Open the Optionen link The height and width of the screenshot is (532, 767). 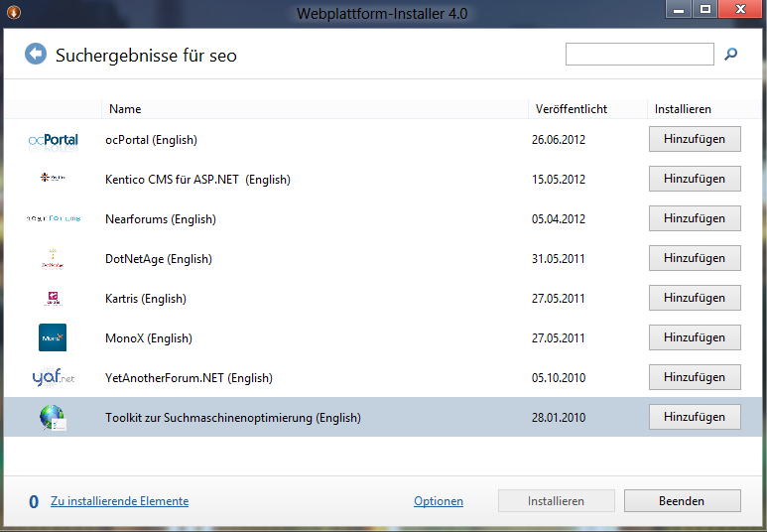(x=438, y=501)
